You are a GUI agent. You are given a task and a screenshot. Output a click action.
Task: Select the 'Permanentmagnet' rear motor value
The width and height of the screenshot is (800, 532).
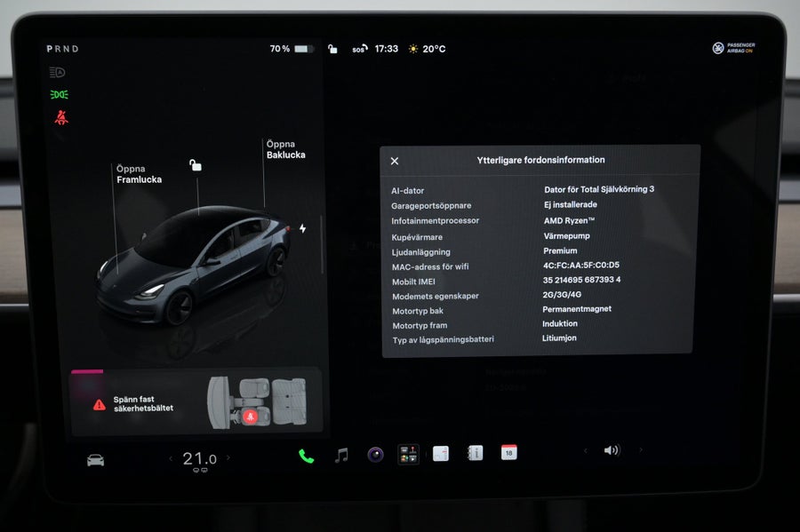click(x=577, y=309)
